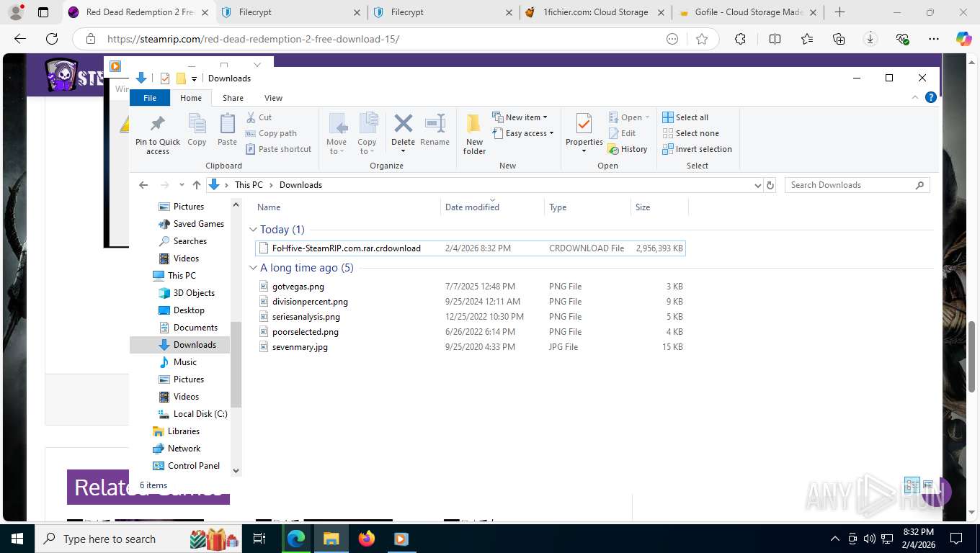Open Edge extensions puzzle icon
This screenshot has height=553, width=980.
click(740, 39)
